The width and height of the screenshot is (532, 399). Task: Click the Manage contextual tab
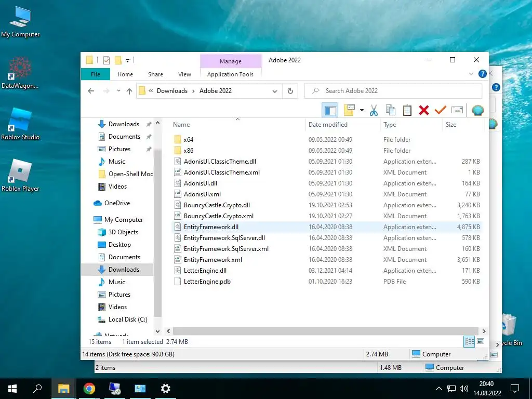(231, 61)
